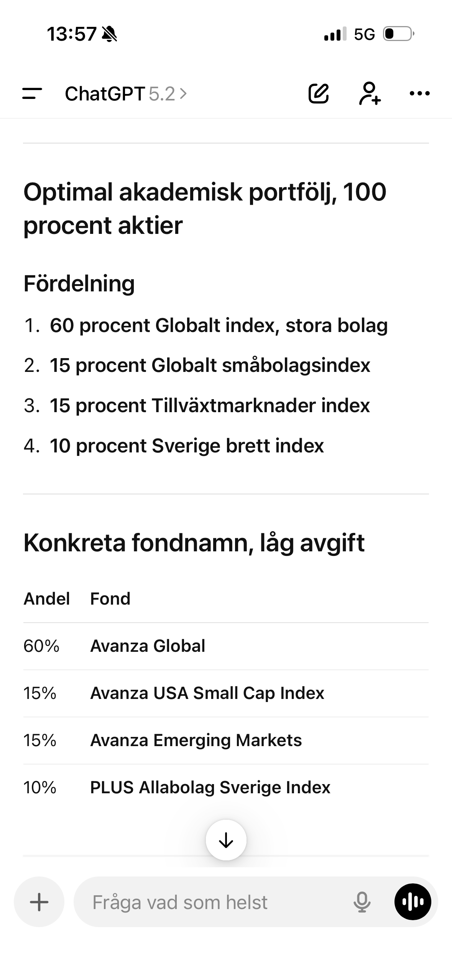Tap the plus attachment button
Image resolution: width=452 pixels, height=980 pixels.
click(39, 902)
